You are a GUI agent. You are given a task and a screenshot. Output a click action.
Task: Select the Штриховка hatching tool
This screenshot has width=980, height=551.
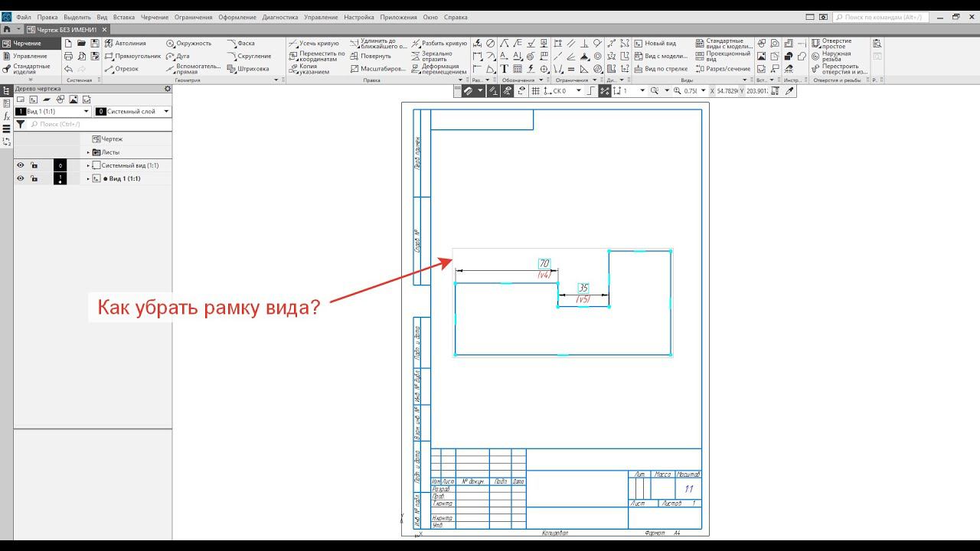click(x=248, y=69)
